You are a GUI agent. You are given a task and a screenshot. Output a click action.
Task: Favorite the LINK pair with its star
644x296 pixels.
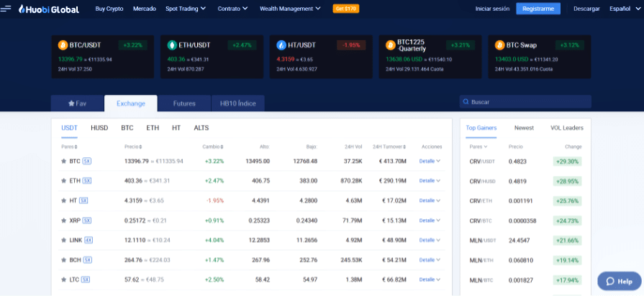(x=63, y=240)
